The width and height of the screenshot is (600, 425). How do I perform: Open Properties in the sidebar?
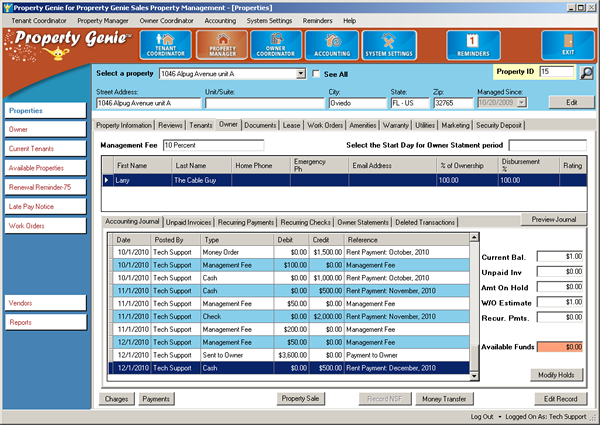pos(46,111)
